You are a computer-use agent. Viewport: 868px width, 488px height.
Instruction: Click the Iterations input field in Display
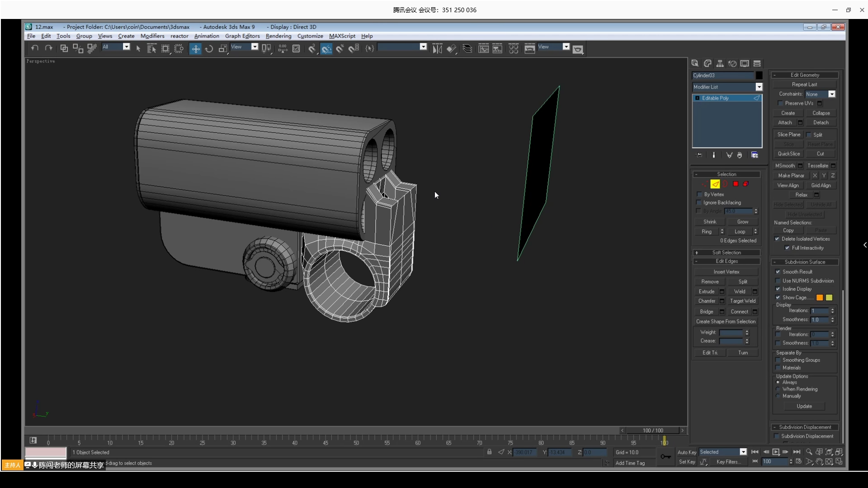point(819,310)
